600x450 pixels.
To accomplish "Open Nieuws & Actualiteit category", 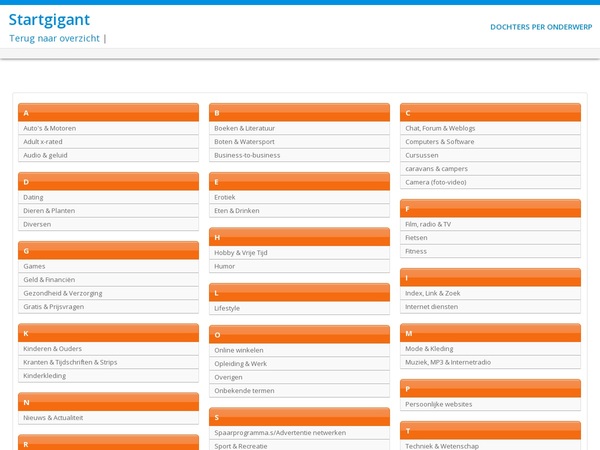I will coord(108,418).
